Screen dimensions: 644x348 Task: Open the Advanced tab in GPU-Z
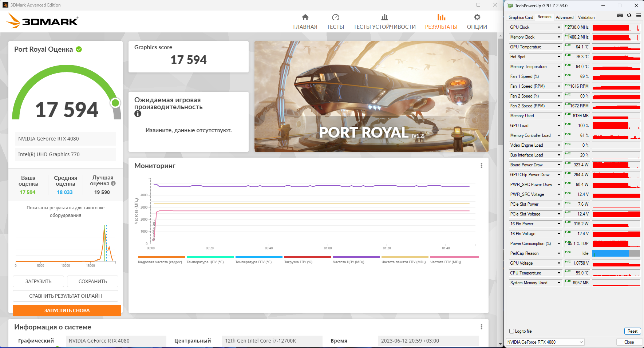coord(565,17)
